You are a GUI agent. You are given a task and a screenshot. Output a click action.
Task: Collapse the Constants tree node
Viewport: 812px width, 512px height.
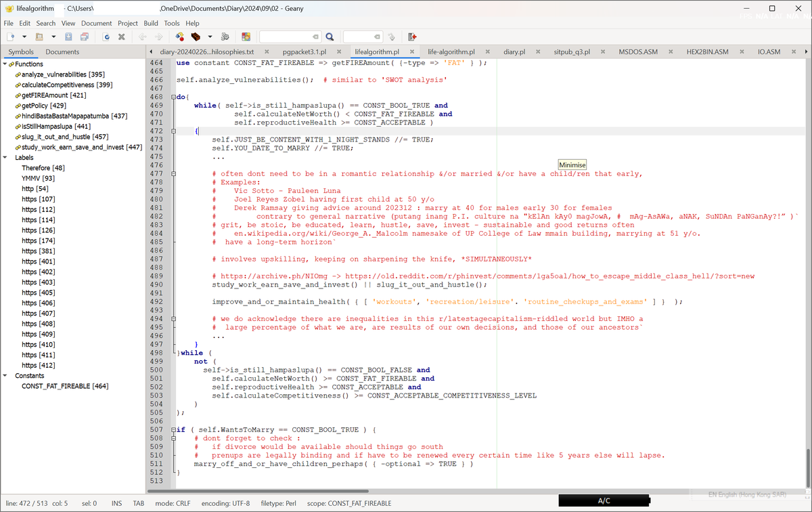point(5,375)
